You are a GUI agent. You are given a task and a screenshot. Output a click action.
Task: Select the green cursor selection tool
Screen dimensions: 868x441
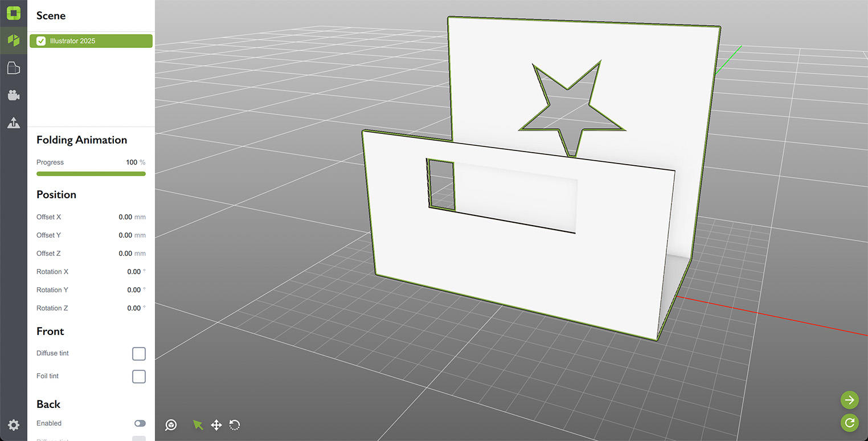click(198, 425)
